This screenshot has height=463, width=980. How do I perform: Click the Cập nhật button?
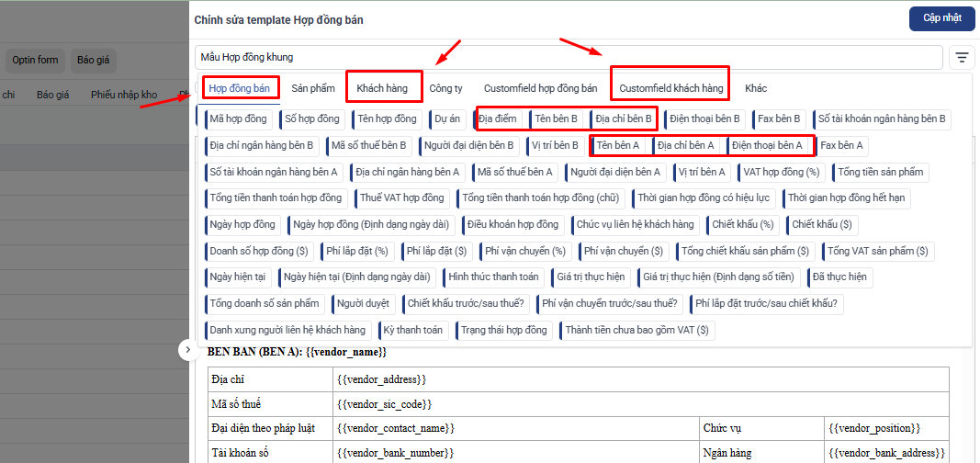(941, 18)
